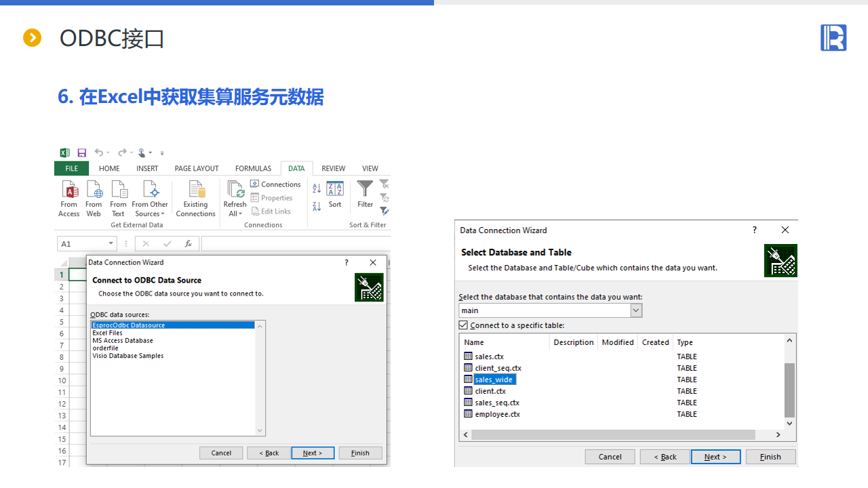Click the Redo arrow icon in Excel

(x=121, y=152)
